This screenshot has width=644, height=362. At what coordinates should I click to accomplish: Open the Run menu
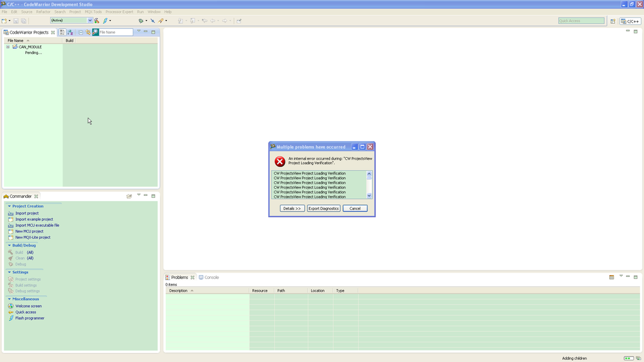pos(141,12)
